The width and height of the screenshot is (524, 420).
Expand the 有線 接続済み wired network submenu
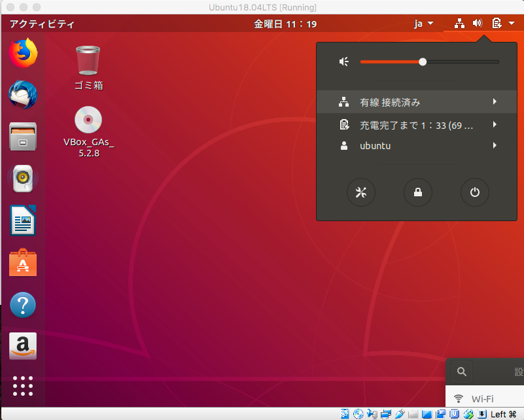(417, 102)
